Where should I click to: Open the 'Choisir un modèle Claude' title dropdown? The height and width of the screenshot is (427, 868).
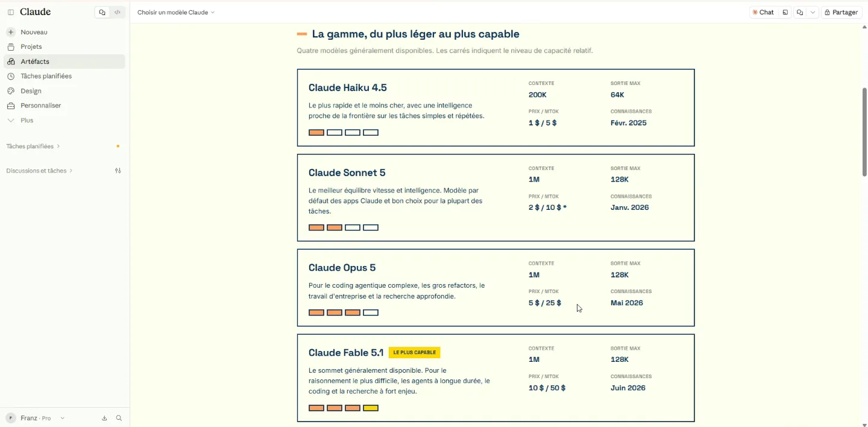[x=176, y=12]
